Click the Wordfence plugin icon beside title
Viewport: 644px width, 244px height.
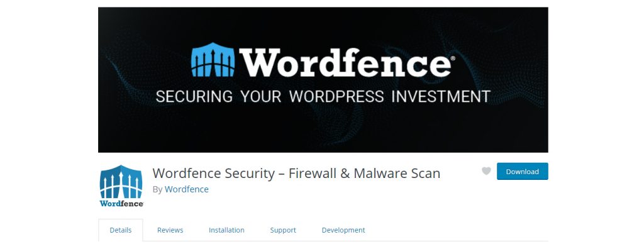(121, 186)
